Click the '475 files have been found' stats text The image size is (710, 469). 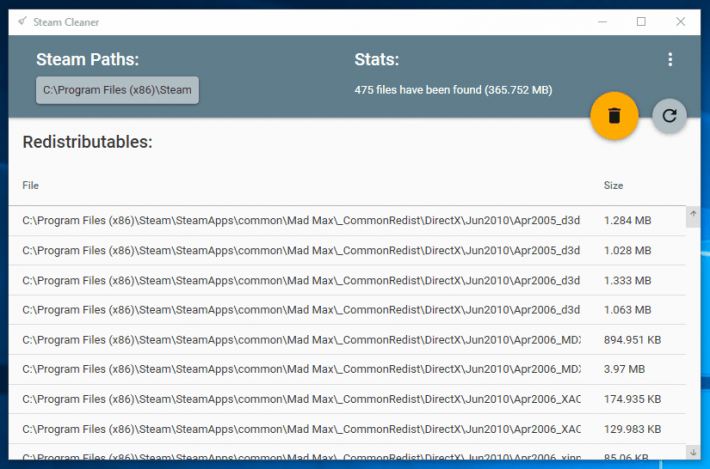click(x=453, y=90)
